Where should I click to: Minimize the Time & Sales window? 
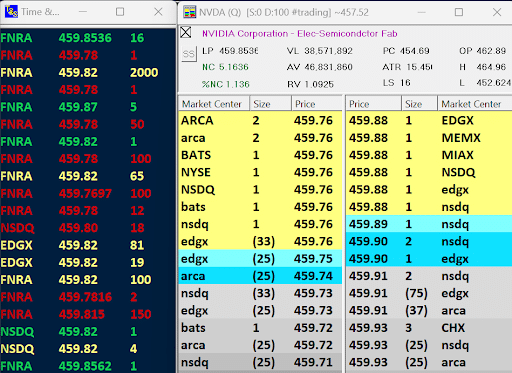[83, 12]
